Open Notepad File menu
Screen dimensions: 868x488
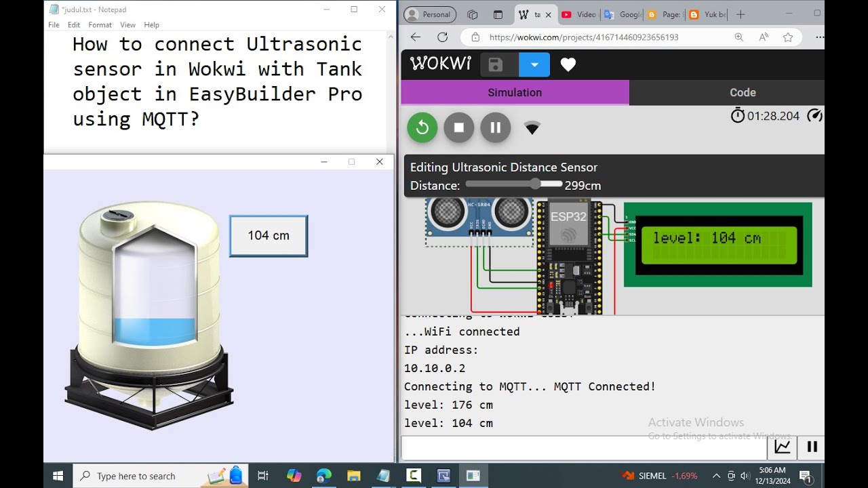coord(54,25)
